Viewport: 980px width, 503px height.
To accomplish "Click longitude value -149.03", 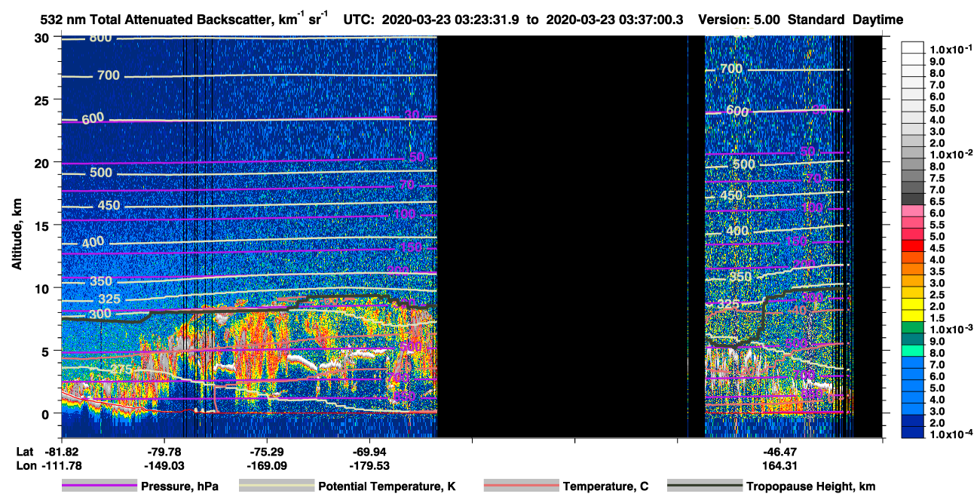I will (164, 466).
